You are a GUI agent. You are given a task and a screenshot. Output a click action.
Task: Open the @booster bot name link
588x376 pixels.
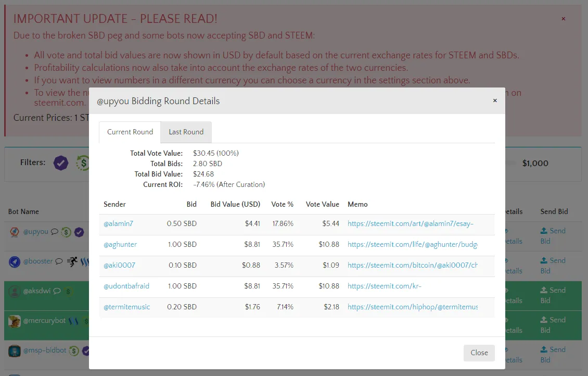pos(38,261)
